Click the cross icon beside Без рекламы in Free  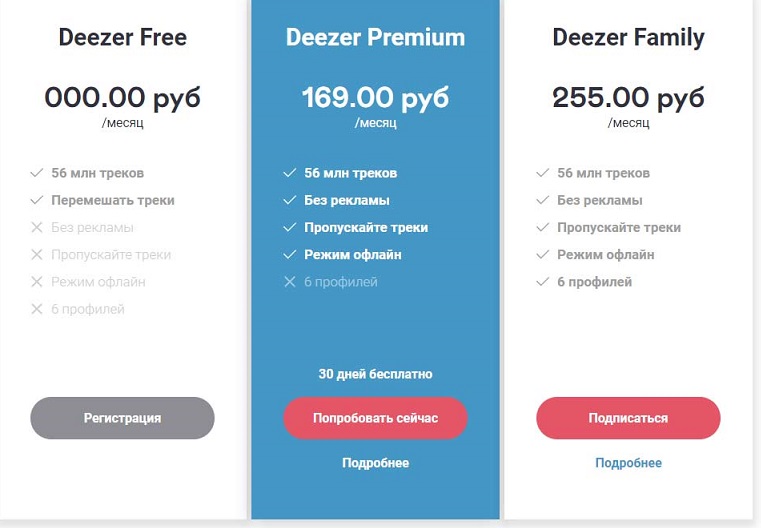pyautogui.click(x=37, y=227)
